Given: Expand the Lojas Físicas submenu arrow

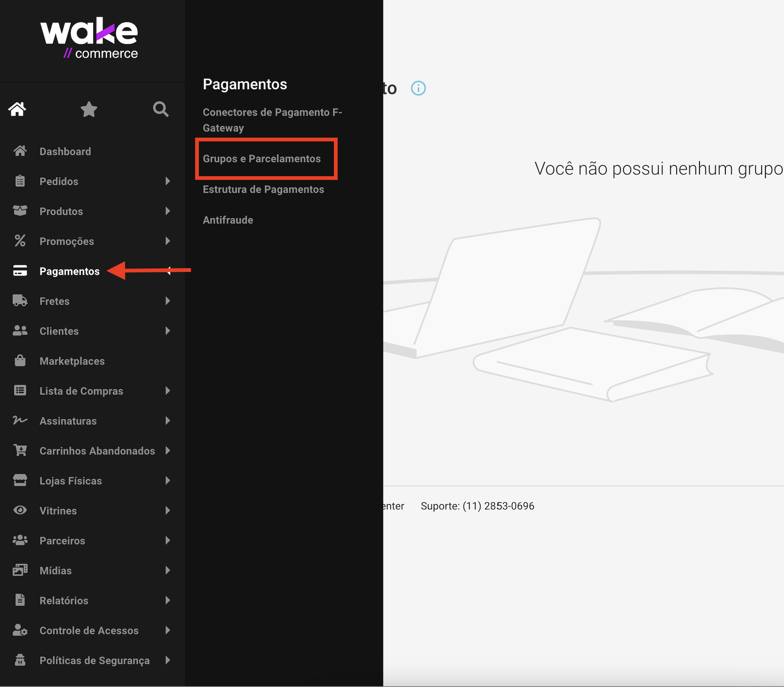Looking at the screenshot, I should pos(168,480).
